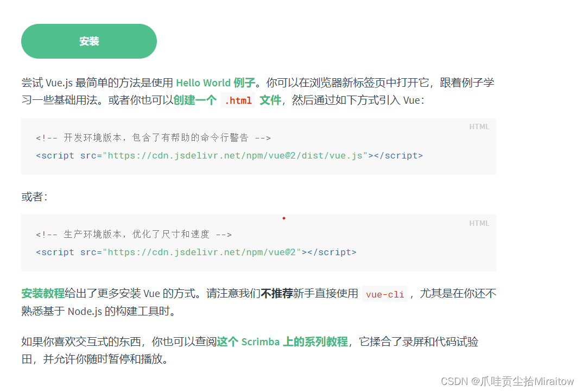Click the bold 不推荐 text
582x392 pixels.
pyautogui.click(x=277, y=293)
